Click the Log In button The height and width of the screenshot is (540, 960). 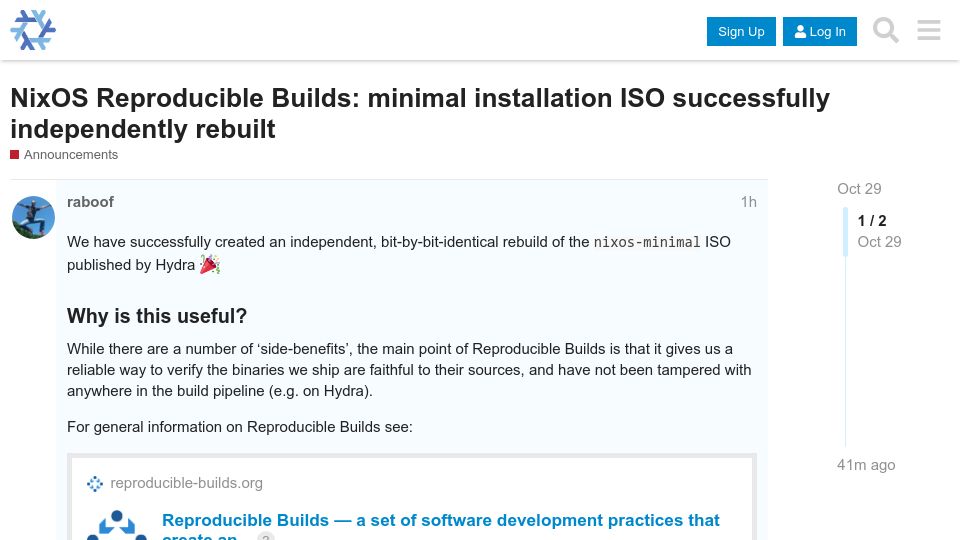point(820,31)
